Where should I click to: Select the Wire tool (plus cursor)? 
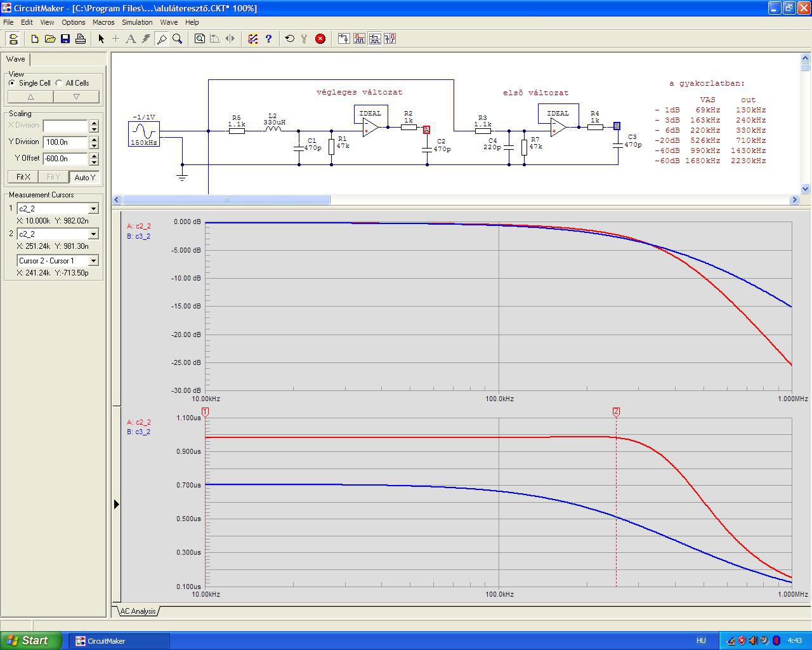[116, 39]
